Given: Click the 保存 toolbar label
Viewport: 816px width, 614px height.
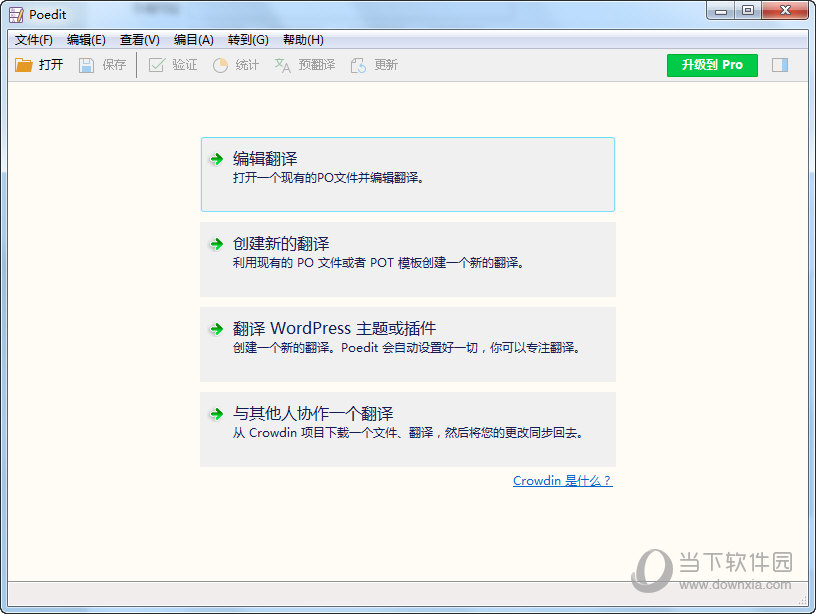Looking at the screenshot, I should pyautogui.click(x=114, y=65).
